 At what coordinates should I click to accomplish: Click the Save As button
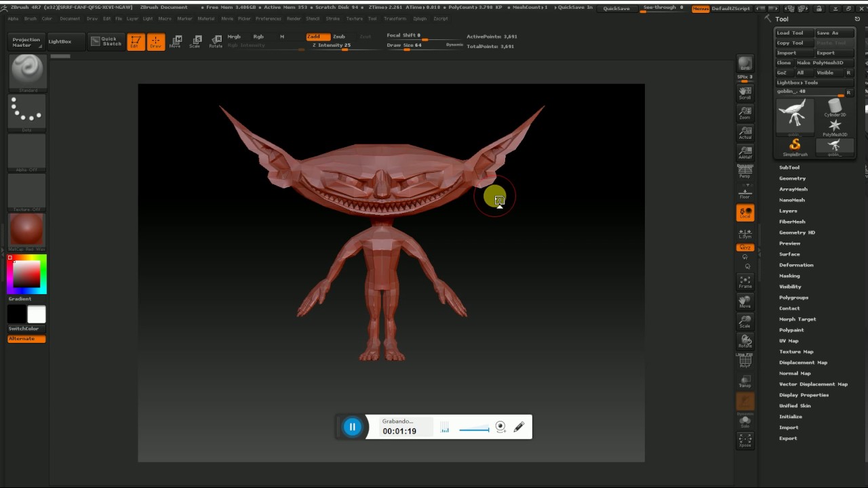[x=835, y=33]
